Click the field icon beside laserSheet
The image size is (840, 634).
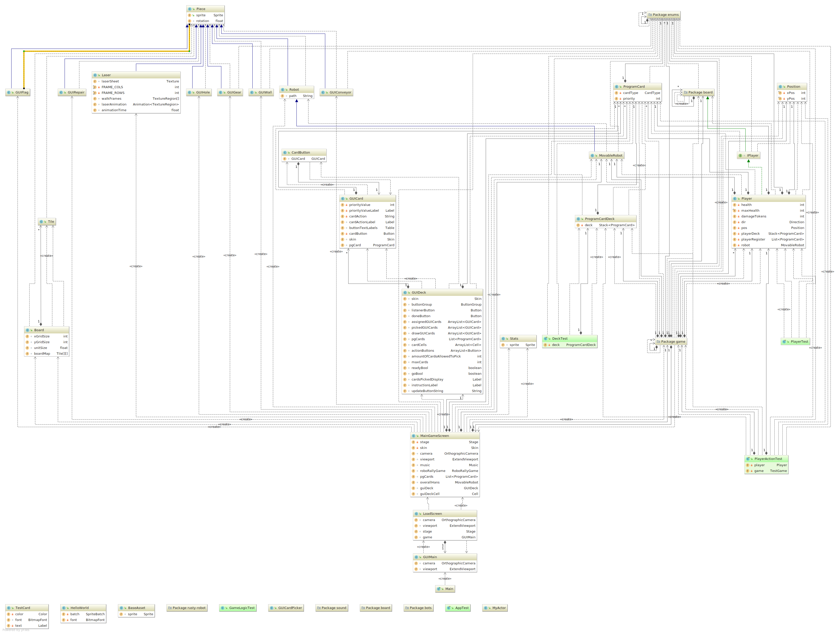(95, 81)
